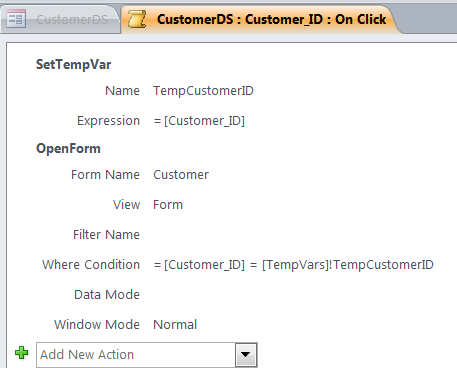Change the View value Form

(168, 205)
